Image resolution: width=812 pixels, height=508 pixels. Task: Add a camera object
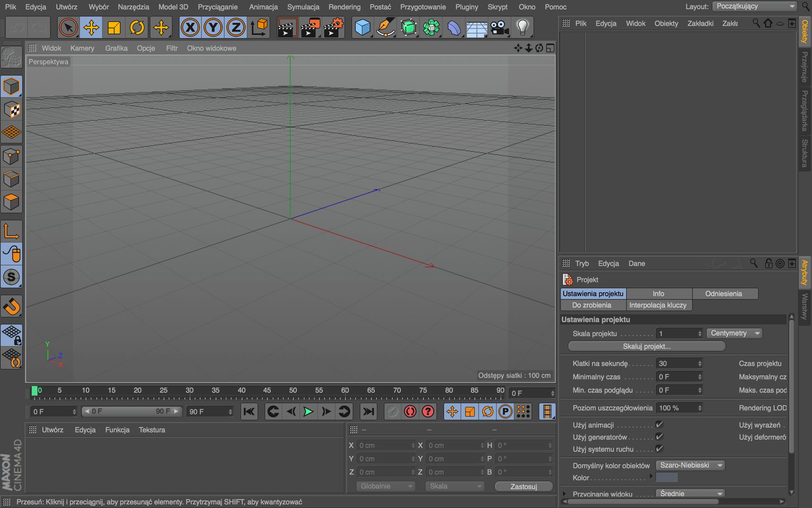click(x=499, y=27)
